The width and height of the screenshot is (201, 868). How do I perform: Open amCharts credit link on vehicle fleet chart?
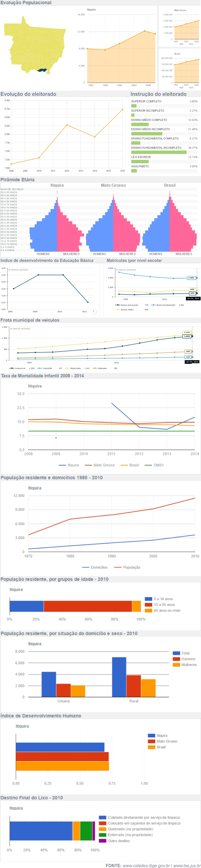click(20, 328)
